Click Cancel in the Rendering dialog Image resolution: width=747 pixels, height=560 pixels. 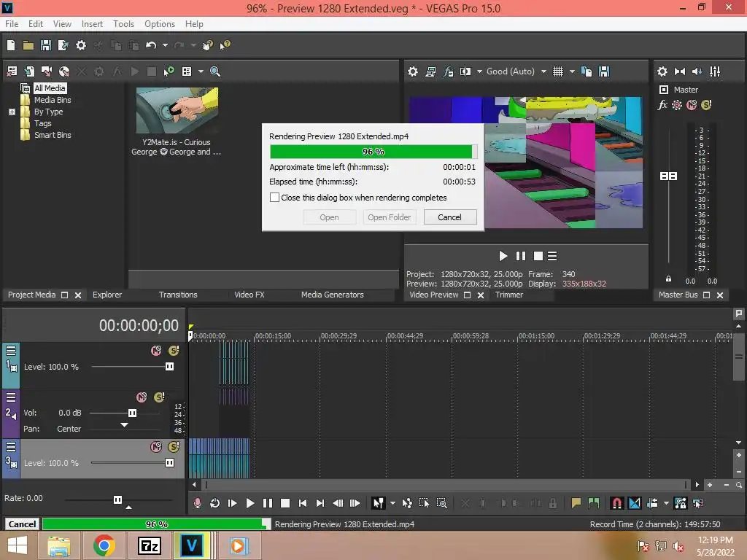(449, 217)
